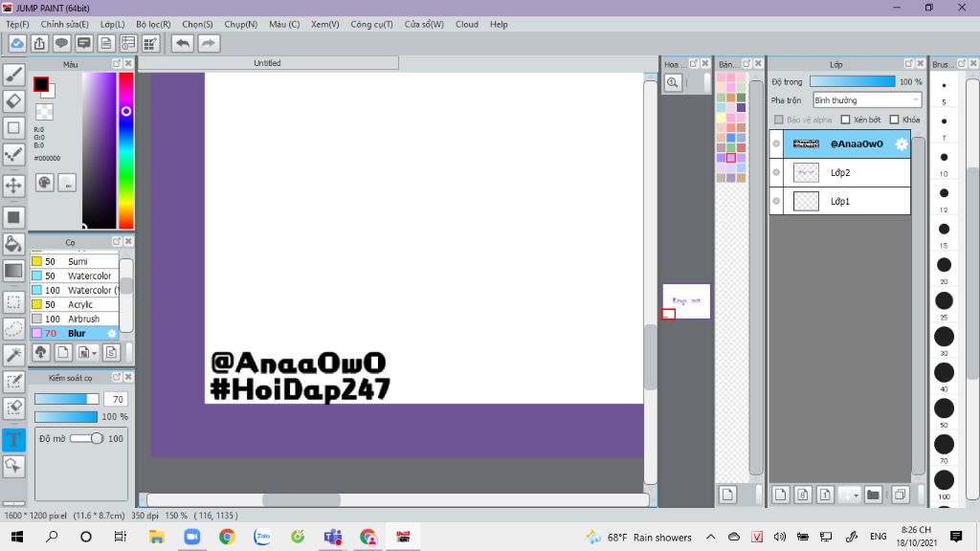
Task: Click the script brush S icon
Action: pyautogui.click(x=111, y=352)
